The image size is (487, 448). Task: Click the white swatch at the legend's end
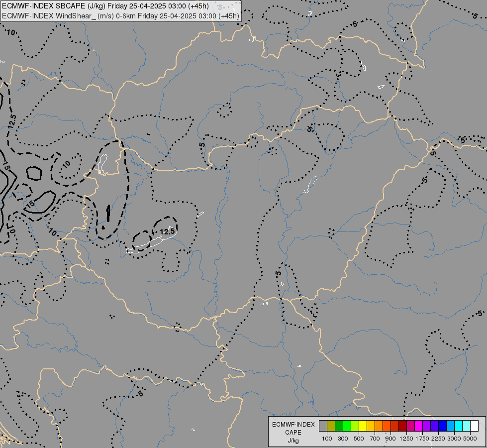pos(474,426)
